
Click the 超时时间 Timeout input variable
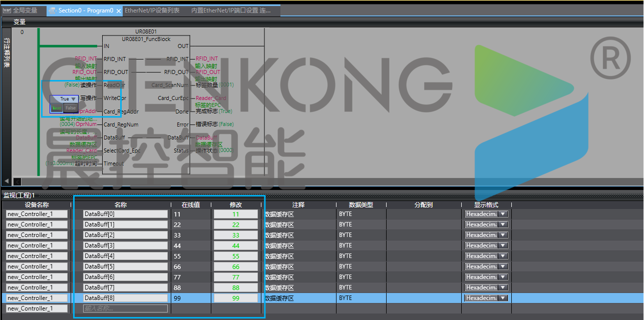point(85,163)
